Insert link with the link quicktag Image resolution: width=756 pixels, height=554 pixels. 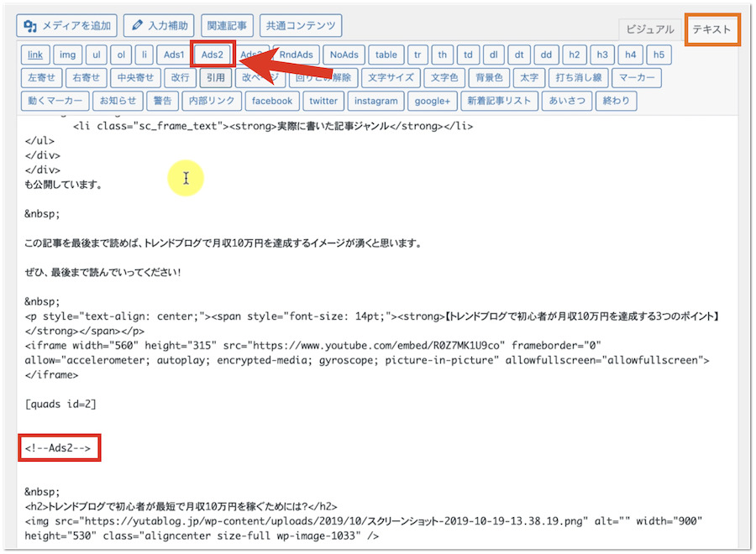pyautogui.click(x=34, y=55)
